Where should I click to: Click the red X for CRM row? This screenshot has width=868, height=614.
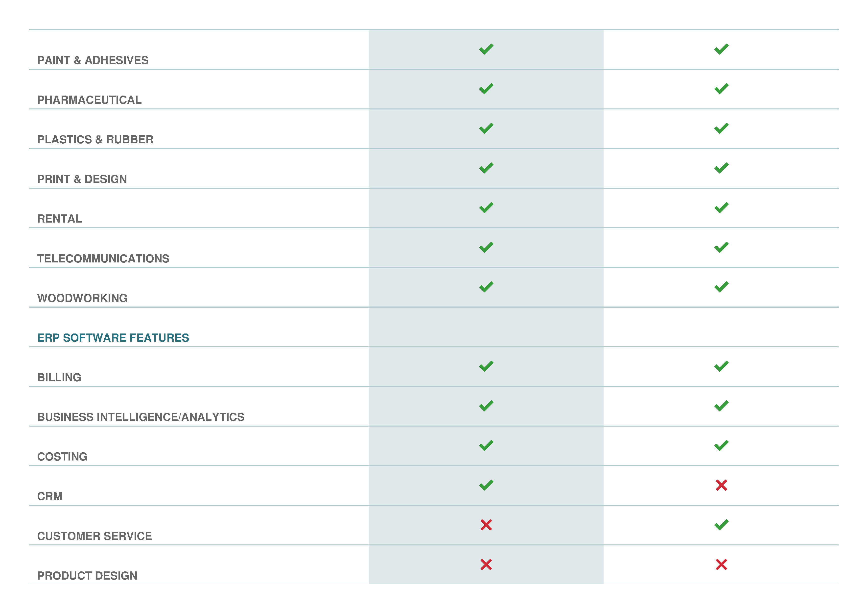[x=721, y=485]
